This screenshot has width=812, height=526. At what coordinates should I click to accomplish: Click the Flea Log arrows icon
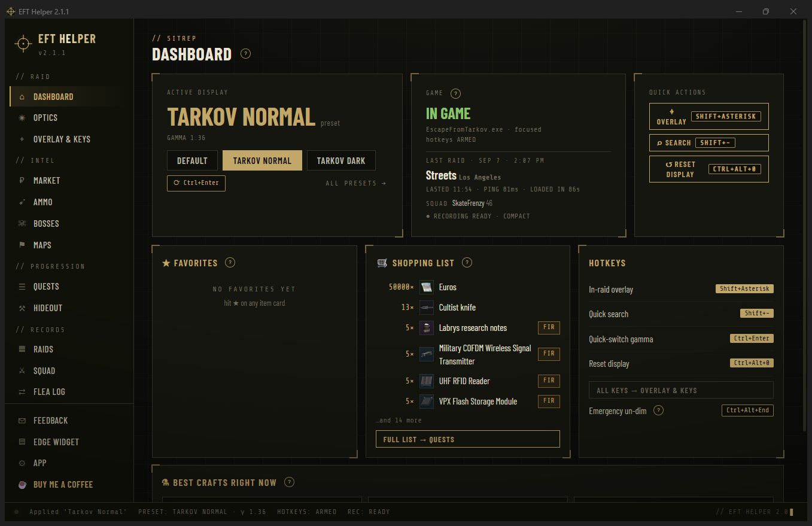(22, 392)
